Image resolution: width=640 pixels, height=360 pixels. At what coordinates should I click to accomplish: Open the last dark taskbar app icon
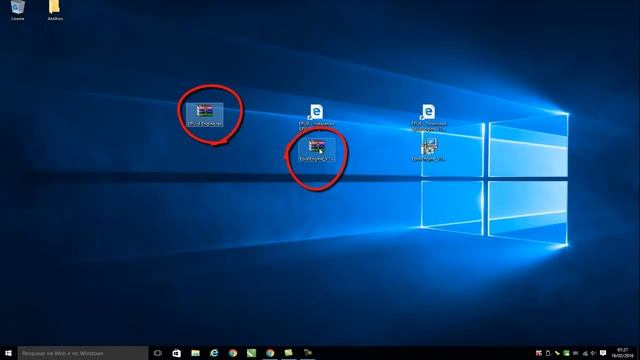(x=308, y=353)
